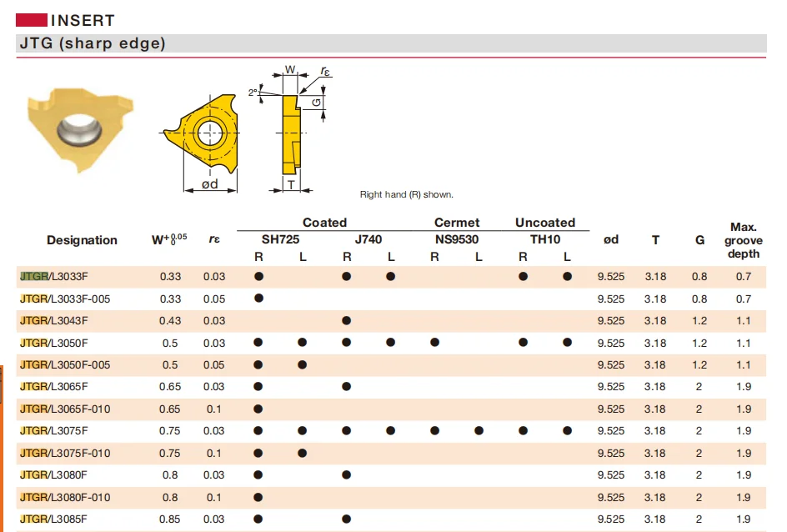
Task: Click the TH10 R dot in JTGR/L3075F row
Action: pos(523,430)
